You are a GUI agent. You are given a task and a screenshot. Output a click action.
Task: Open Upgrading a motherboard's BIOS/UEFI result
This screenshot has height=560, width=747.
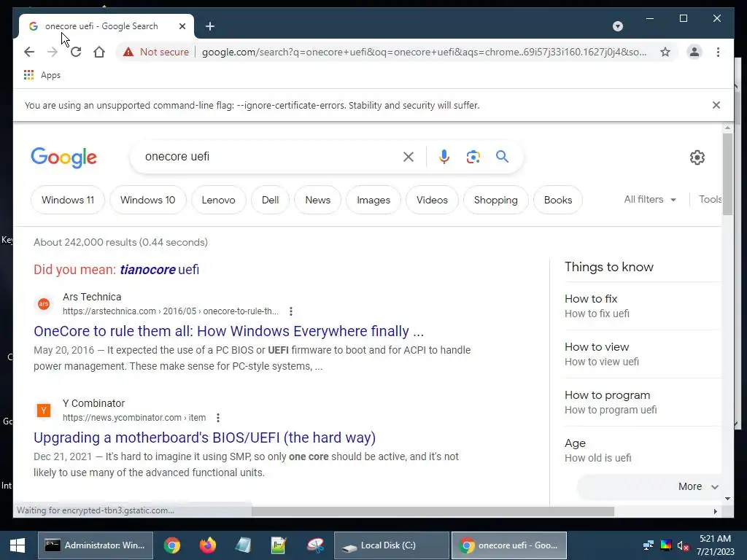205,437
